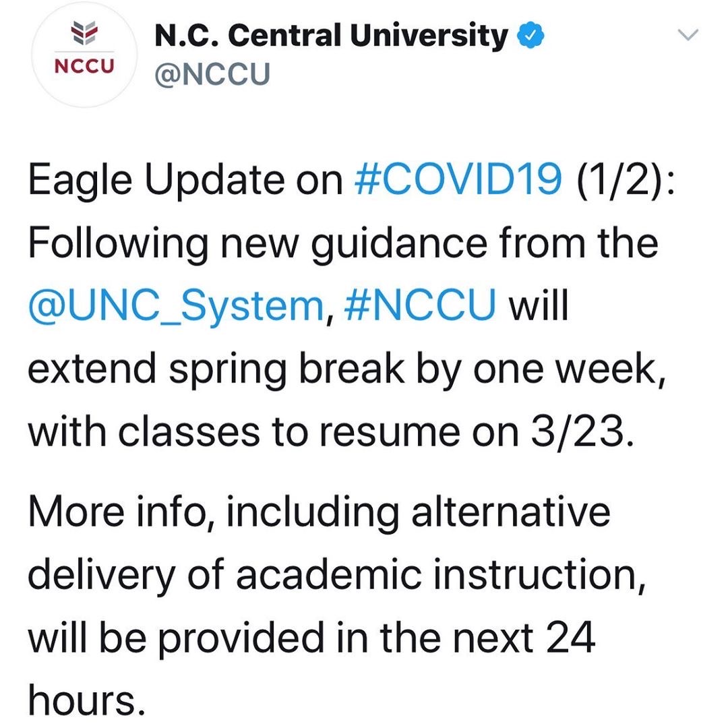Open the NCCU round profile picture
Screen dimensions: 728x728
(84, 55)
